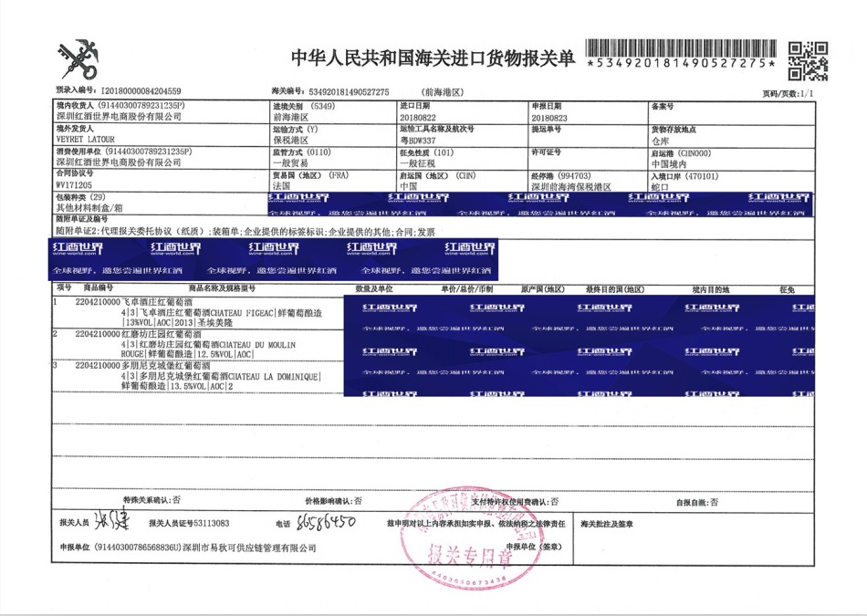Click the QR code in the header
Screen dimensions: 867x616
click(x=808, y=60)
